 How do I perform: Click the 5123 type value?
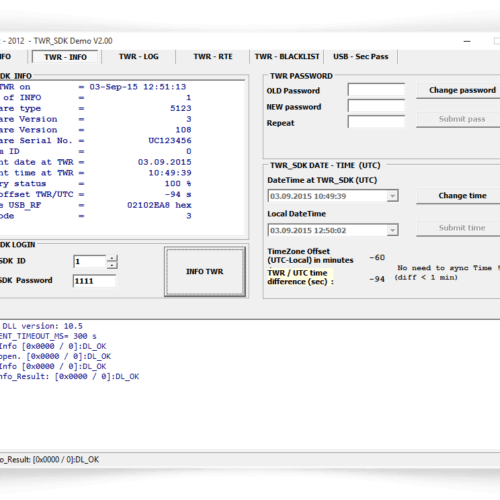pyautogui.click(x=181, y=108)
